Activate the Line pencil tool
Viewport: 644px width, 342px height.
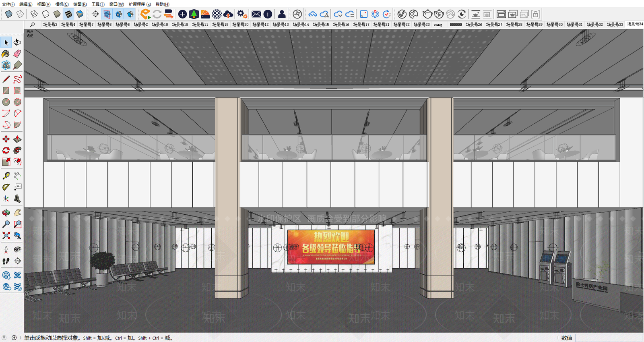[x=6, y=79]
